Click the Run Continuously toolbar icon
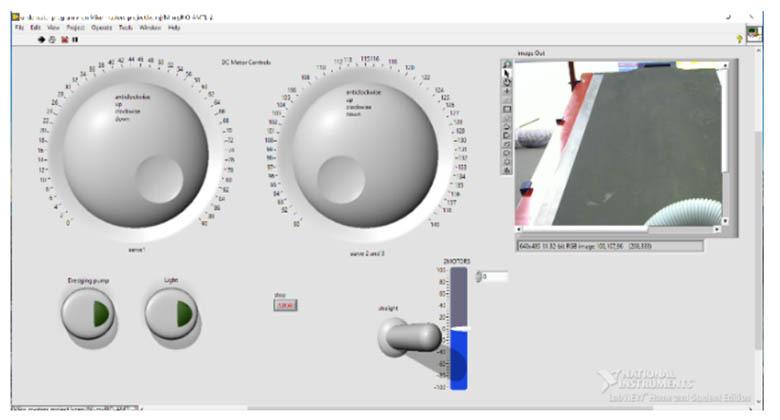 [x=52, y=39]
